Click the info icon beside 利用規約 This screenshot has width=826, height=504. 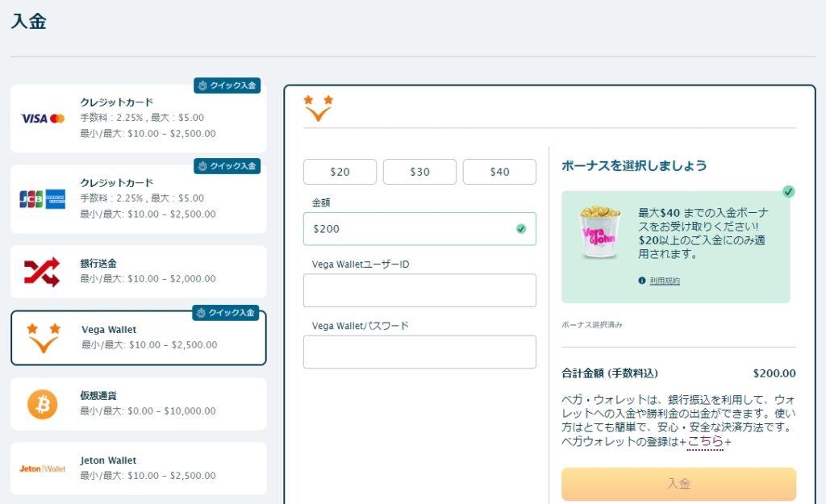click(641, 281)
